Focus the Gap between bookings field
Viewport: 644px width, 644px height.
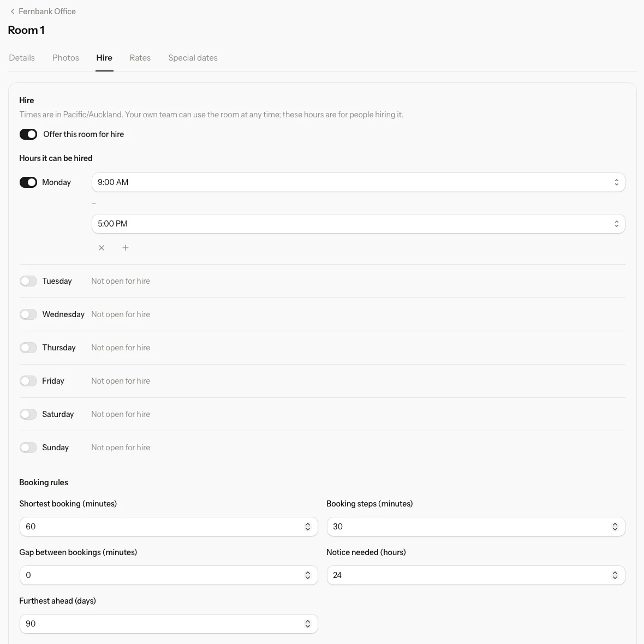point(169,575)
